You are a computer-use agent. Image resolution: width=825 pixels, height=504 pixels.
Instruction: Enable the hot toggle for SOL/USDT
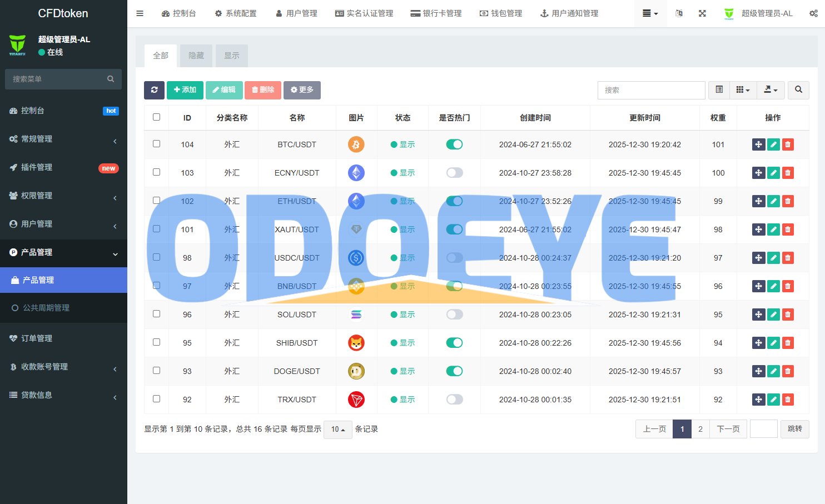[454, 315]
